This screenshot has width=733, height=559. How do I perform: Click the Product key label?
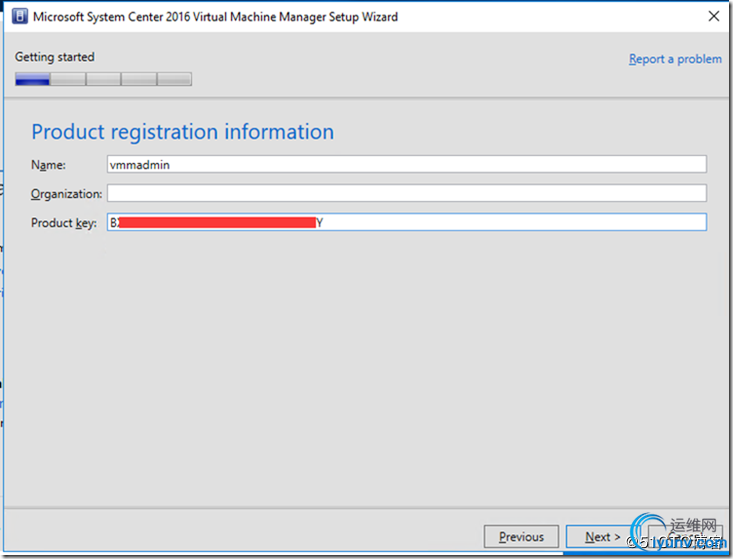click(x=65, y=223)
